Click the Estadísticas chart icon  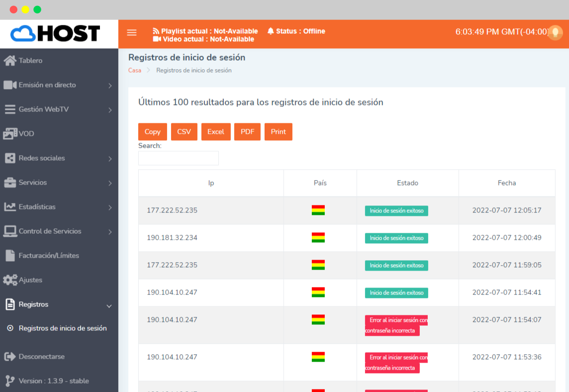[x=10, y=207]
